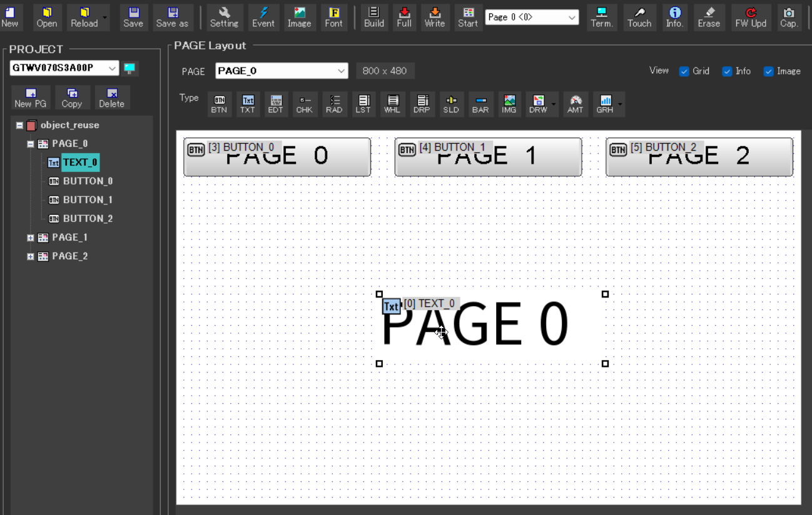This screenshot has height=515, width=812.
Task: Click the Build icon in the toolbar
Action: 373,17
